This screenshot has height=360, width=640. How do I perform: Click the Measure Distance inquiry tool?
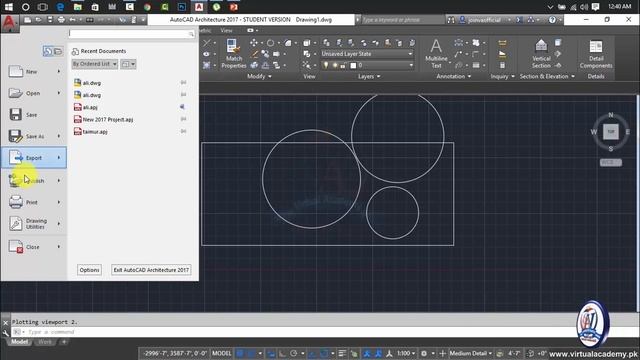tap(502, 43)
